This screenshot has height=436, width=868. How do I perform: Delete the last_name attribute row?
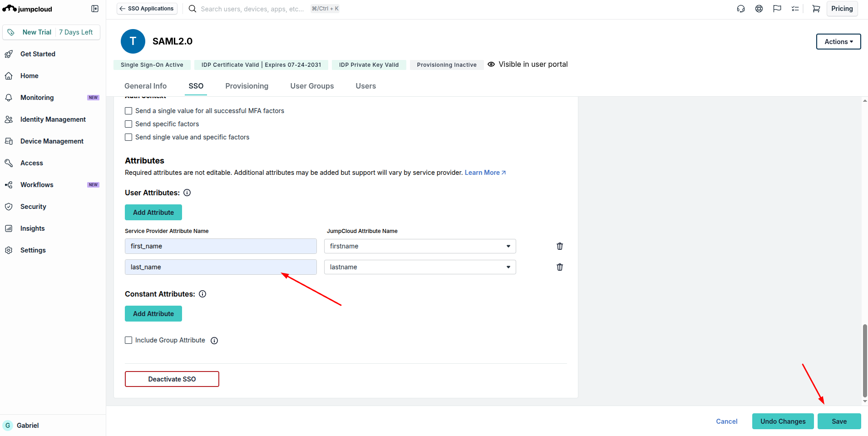pyautogui.click(x=560, y=267)
